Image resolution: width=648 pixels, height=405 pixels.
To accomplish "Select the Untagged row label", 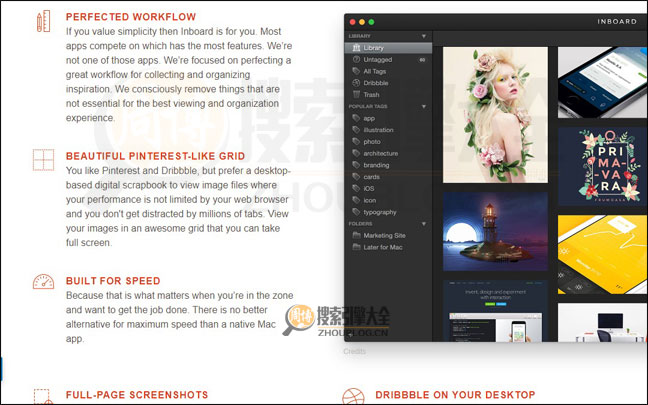I will pyautogui.click(x=378, y=60).
